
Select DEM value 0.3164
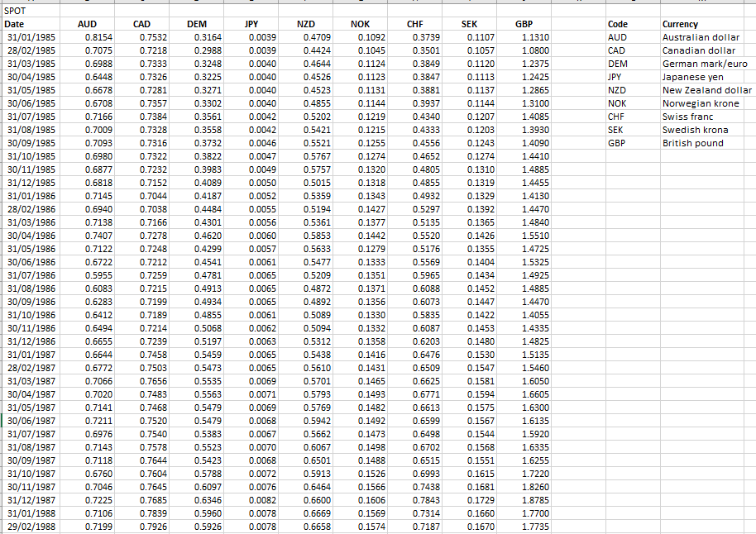196,37
